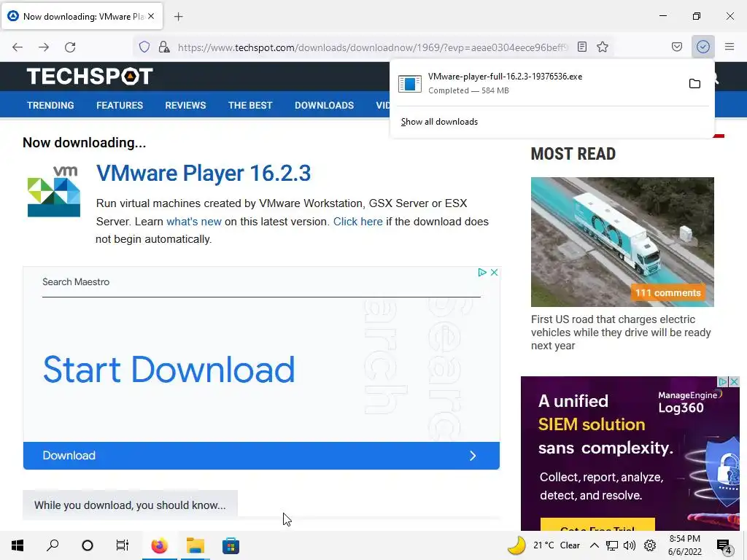
Task: Click the address bar URL field
Action: 373,47
